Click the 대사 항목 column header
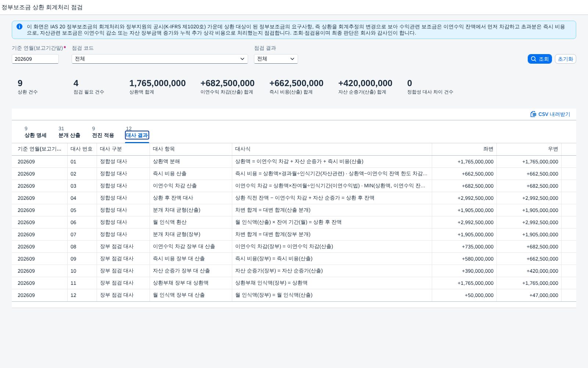This screenshot has width=588, height=368. (x=190, y=149)
